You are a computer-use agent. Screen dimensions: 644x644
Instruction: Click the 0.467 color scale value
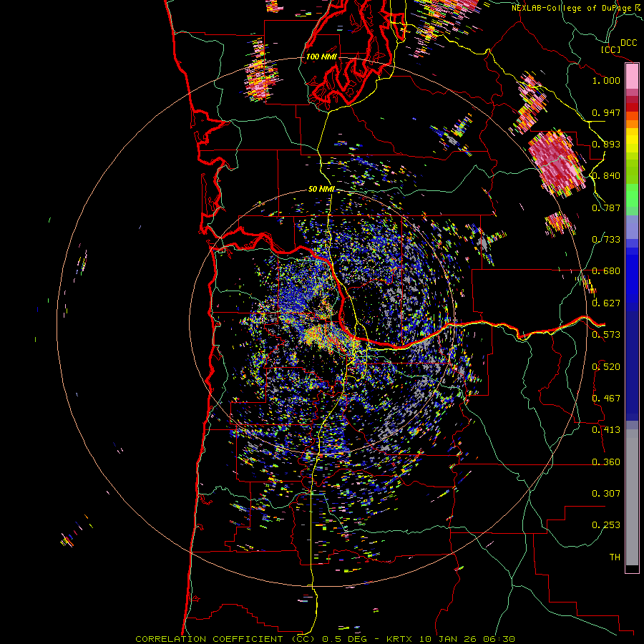point(606,399)
